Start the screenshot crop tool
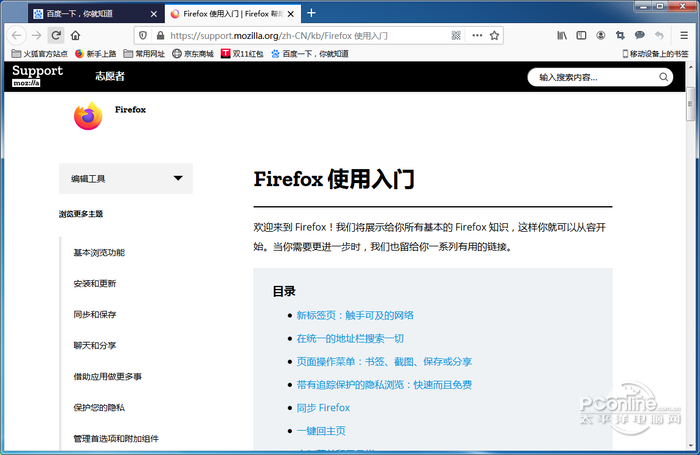 [x=620, y=35]
